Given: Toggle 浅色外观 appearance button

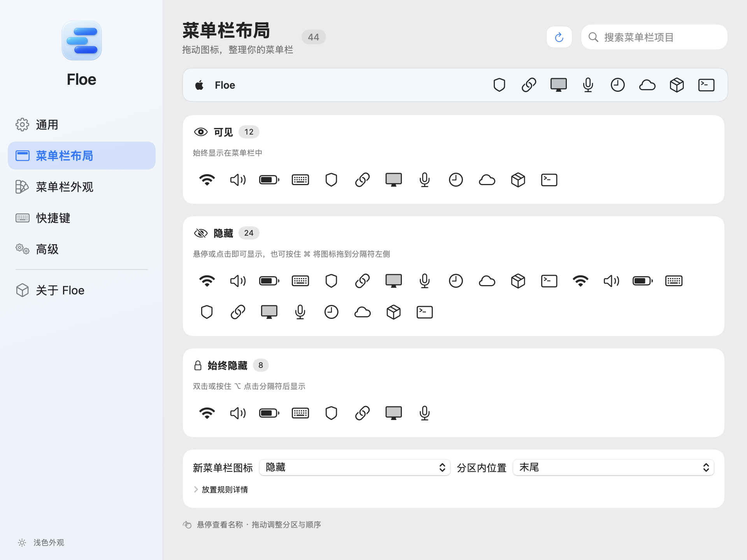Looking at the screenshot, I should [41, 542].
